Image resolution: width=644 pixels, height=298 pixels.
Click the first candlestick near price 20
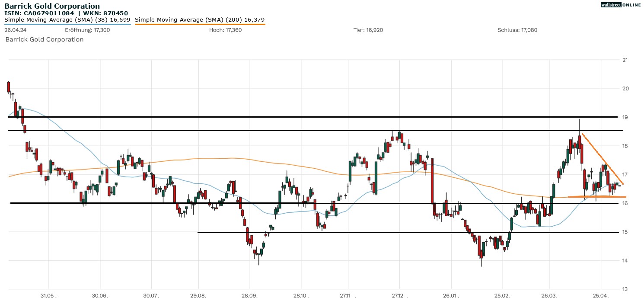click(9, 87)
